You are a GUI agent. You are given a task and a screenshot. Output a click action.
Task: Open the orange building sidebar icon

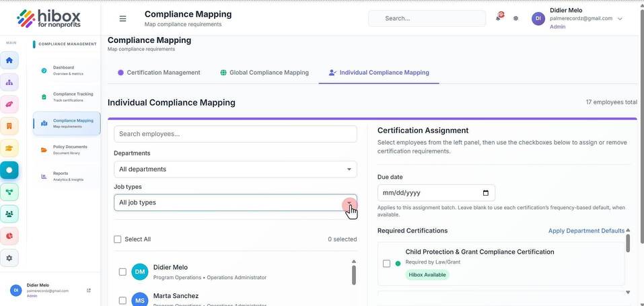(9, 126)
